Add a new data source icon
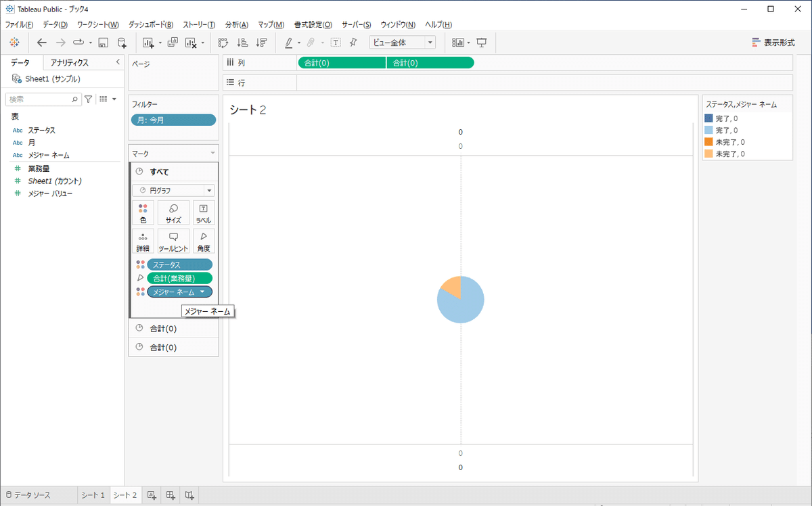This screenshot has width=812, height=506. [x=122, y=43]
